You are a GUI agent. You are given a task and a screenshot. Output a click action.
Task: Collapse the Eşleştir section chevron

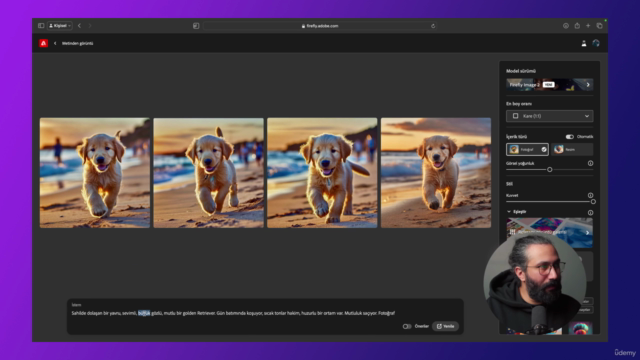(x=509, y=212)
